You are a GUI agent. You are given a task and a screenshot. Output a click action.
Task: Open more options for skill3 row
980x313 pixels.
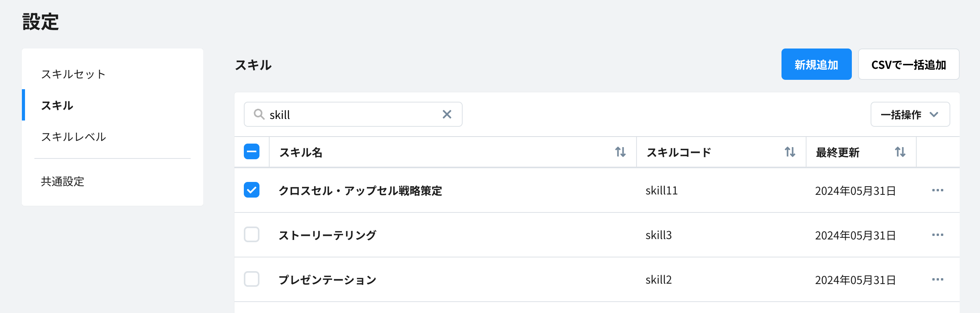click(937, 235)
